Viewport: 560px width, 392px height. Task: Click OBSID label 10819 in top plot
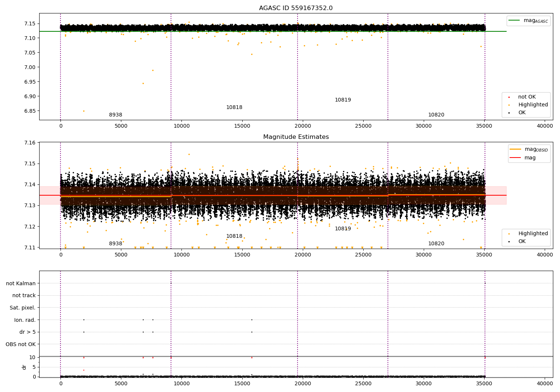(343, 100)
